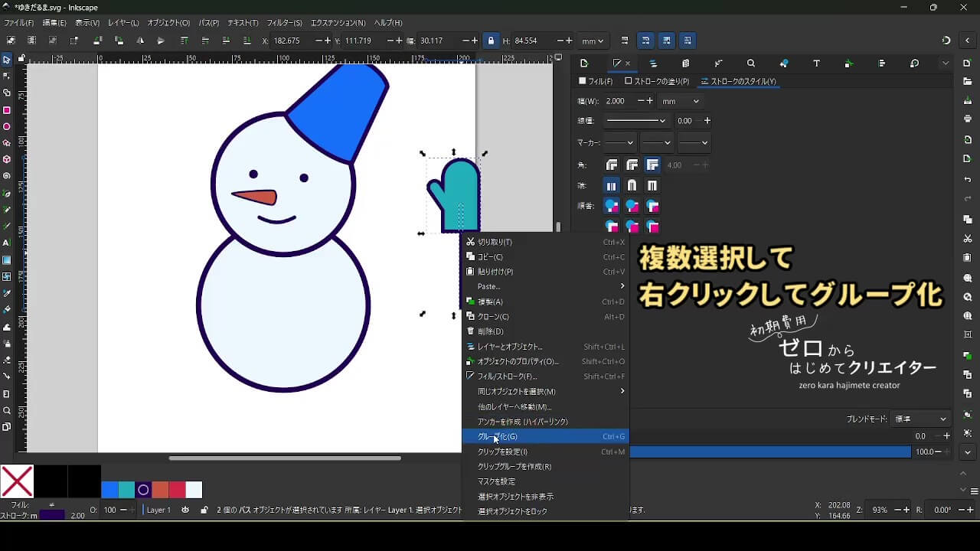Expand the blend mode dropdown
The image size is (980, 551).
[921, 419]
